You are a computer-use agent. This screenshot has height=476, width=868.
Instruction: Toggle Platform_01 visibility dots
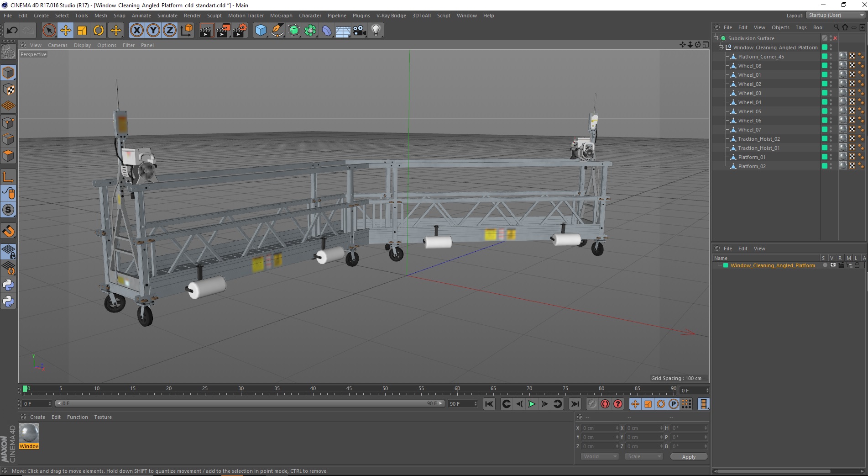point(831,157)
